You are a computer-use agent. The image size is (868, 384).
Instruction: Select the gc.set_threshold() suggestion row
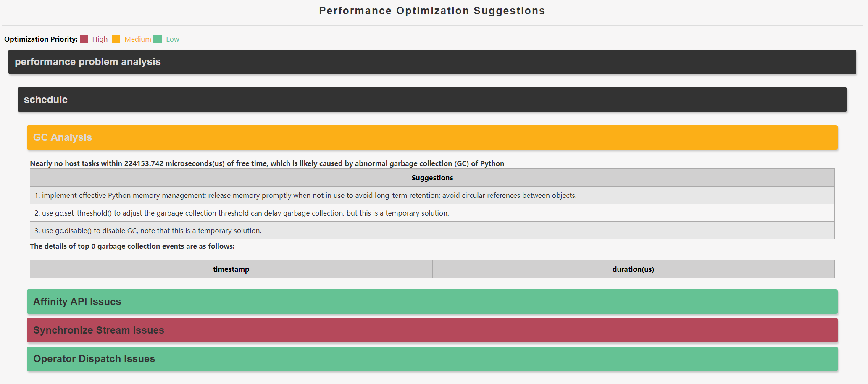coord(432,213)
